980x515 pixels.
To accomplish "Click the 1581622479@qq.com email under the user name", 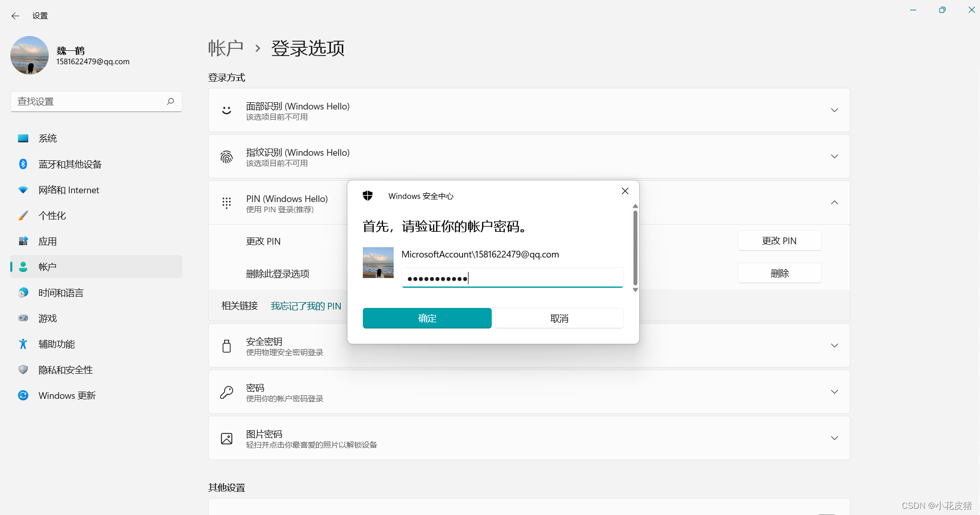I will click(93, 62).
